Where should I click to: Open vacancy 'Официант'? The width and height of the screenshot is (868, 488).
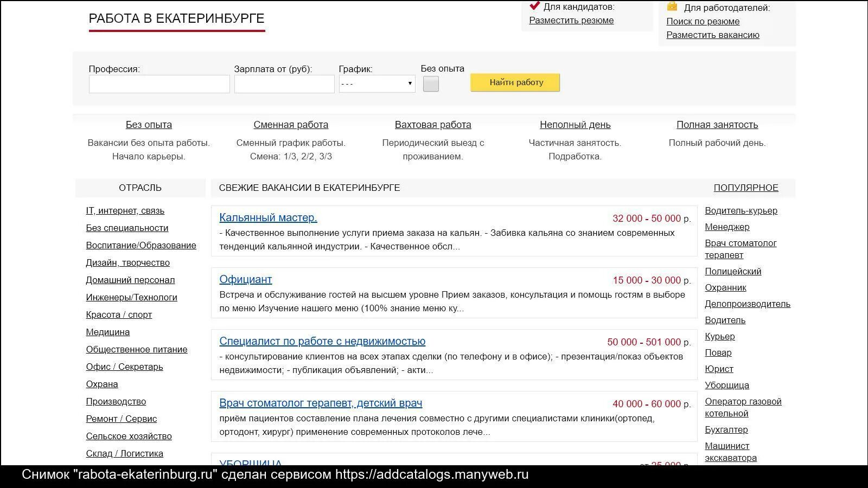(x=245, y=280)
